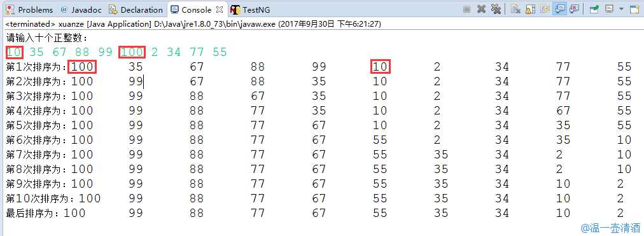
Task: Click the final value 2 in 最后排序 row
Action: (x=620, y=213)
